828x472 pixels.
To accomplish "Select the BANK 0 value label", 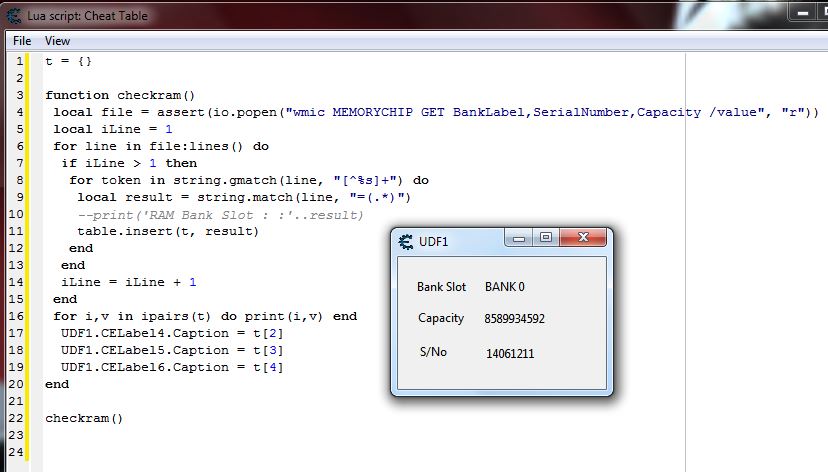I will point(505,287).
